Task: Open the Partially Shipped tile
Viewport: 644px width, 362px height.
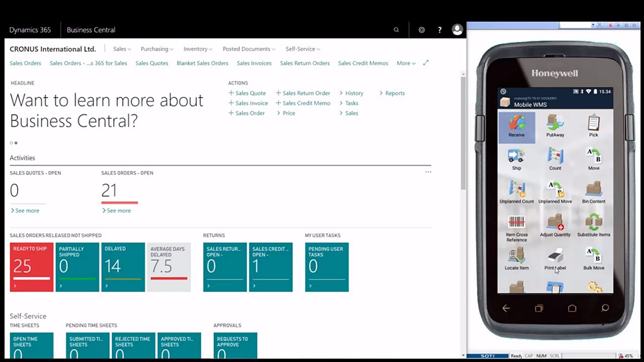Action: [77, 267]
